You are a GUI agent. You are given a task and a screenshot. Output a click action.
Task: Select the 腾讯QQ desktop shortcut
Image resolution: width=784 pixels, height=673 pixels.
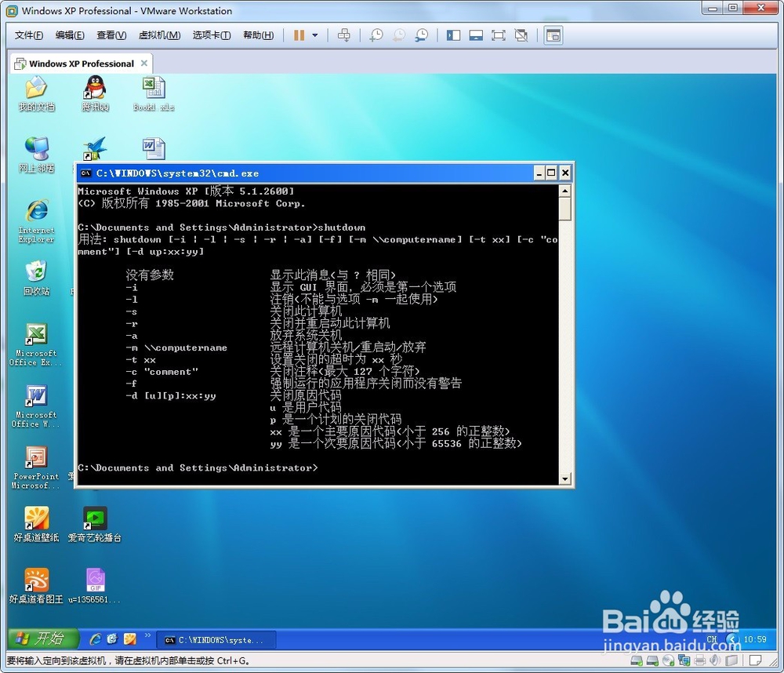pyautogui.click(x=95, y=93)
